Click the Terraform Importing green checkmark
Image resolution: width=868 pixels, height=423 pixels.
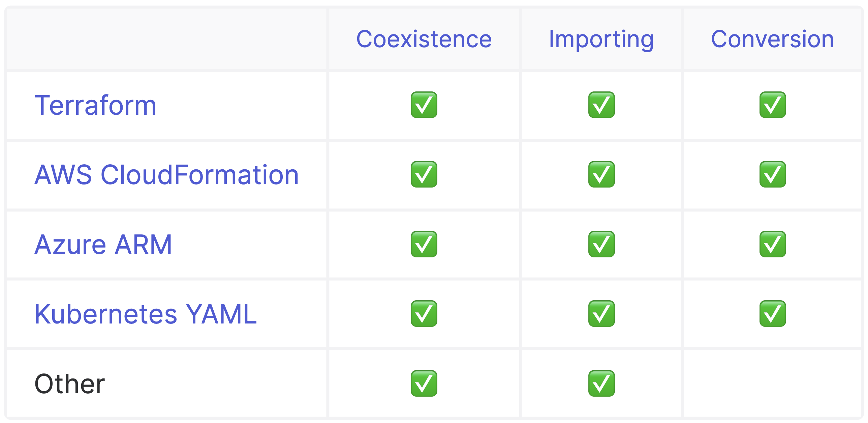pos(601,105)
